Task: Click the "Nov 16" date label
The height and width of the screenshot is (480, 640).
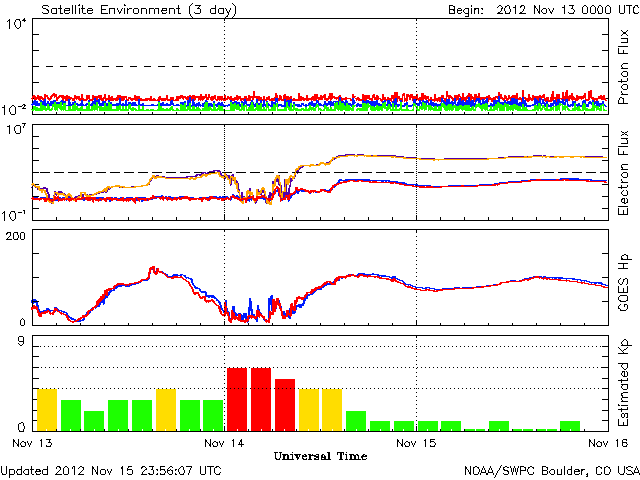Action: pyautogui.click(x=608, y=443)
